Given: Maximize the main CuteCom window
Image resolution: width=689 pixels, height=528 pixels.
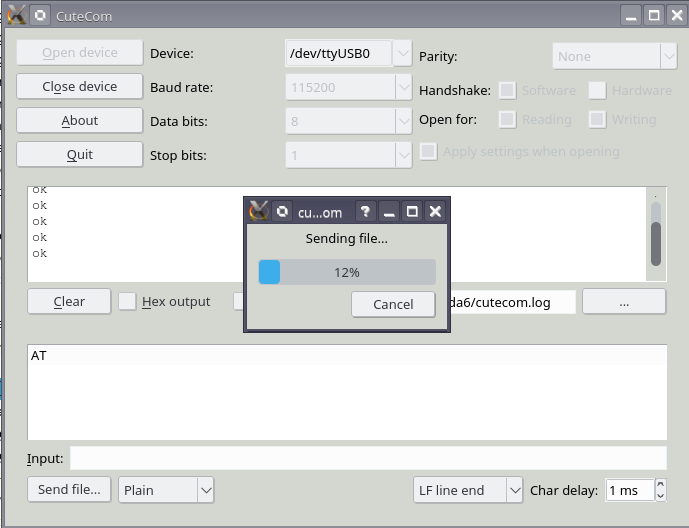Looking at the screenshot, I should tap(653, 16).
